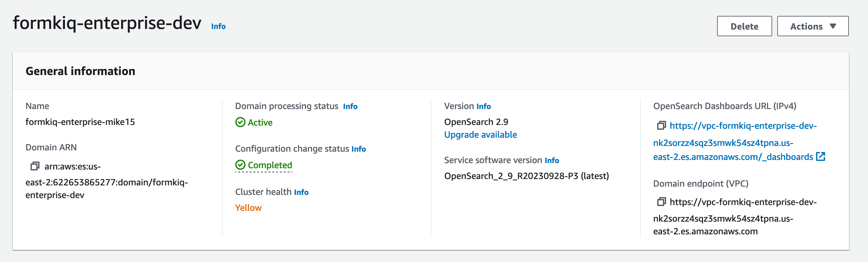Click the Delete button
Image resolution: width=868 pixels, height=262 pixels.
(744, 26)
